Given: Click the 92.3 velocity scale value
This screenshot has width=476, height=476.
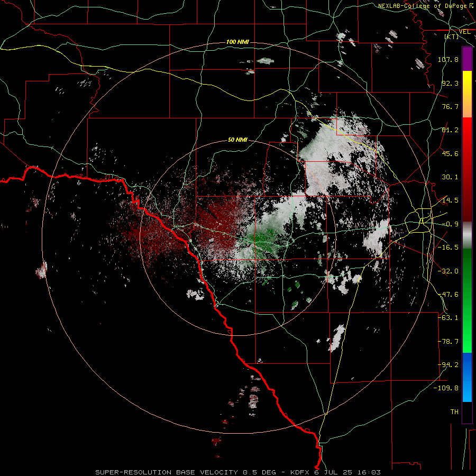Looking at the screenshot, I should pos(450,83).
